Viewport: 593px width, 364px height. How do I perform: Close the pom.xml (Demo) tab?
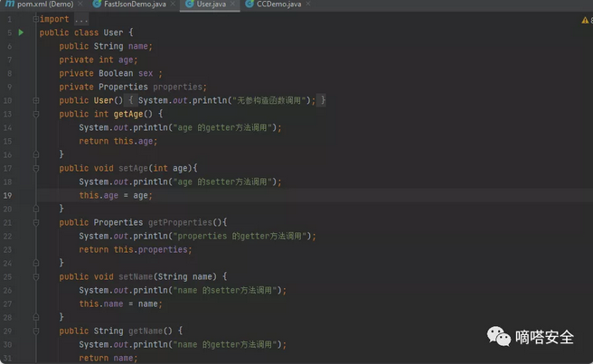tap(80, 5)
